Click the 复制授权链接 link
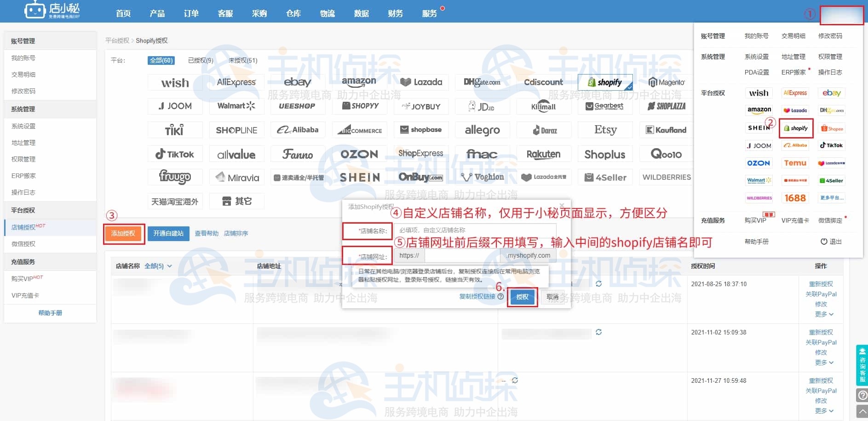 coord(477,297)
